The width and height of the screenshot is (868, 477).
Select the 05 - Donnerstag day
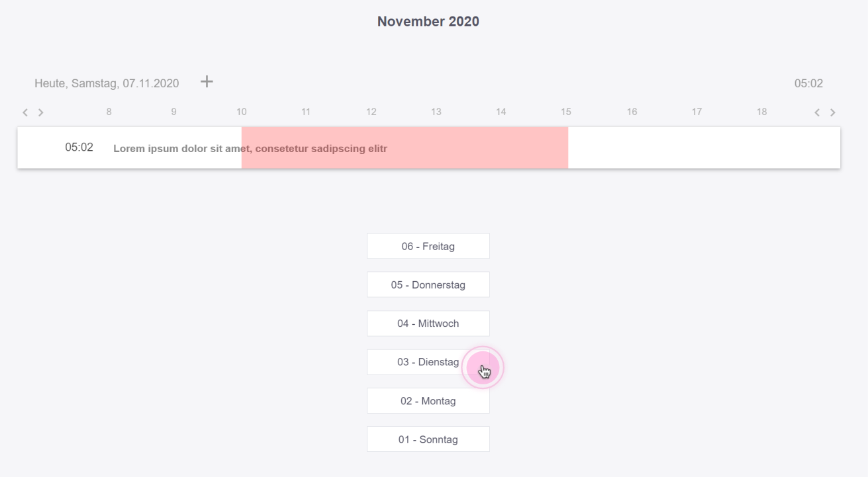coord(428,285)
